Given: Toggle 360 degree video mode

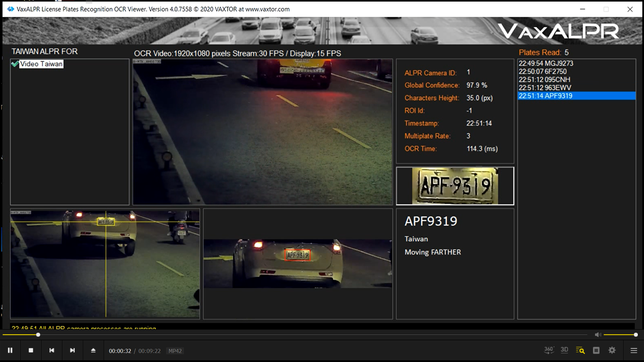Looking at the screenshot, I should pos(549,350).
